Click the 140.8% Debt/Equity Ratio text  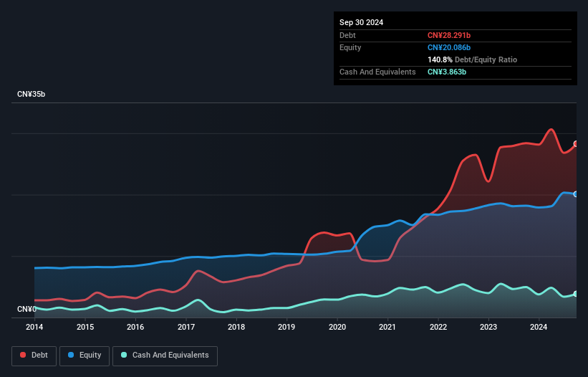coord(472,59)
